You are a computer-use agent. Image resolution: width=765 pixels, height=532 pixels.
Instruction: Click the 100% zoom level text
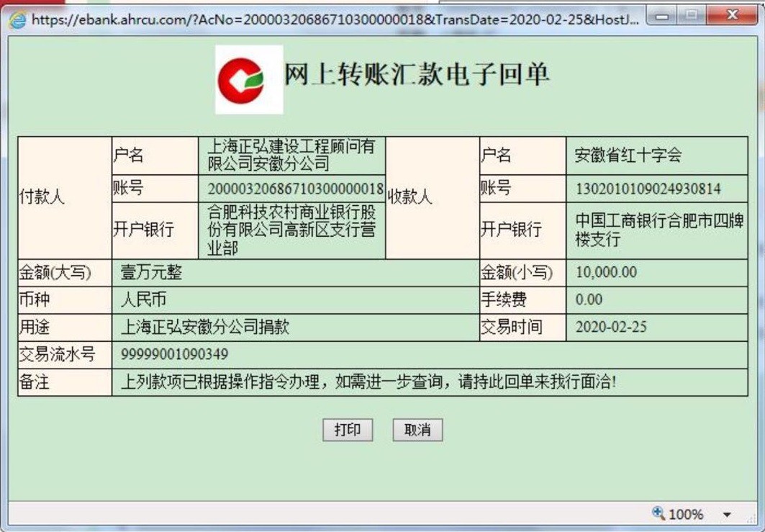(686, 515)
